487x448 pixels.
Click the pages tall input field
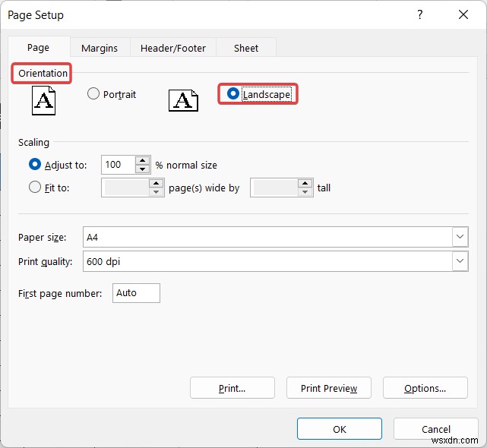pos(274,188)
